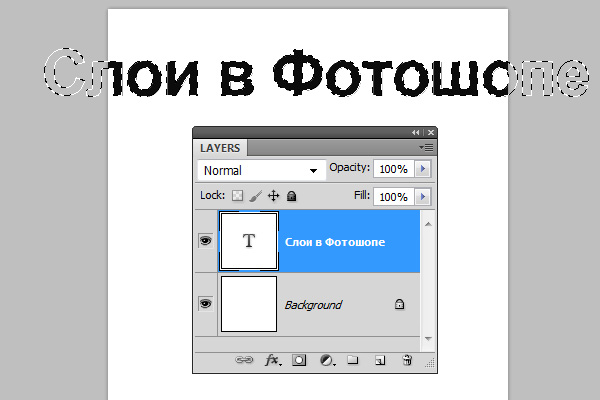Close the Layers panel
The width and height of the screenshot is (600, 400).
(431, 132)
